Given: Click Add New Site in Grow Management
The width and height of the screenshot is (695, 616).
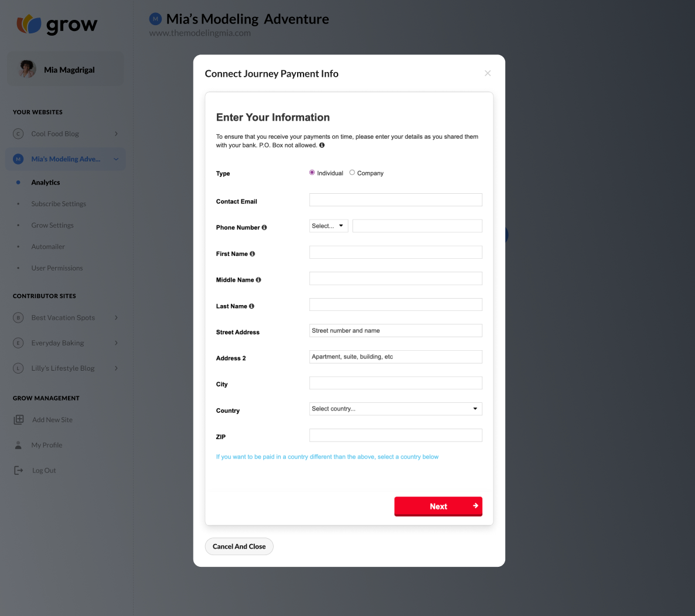Looking at the screenshot, I should click(x=52, y=420).
